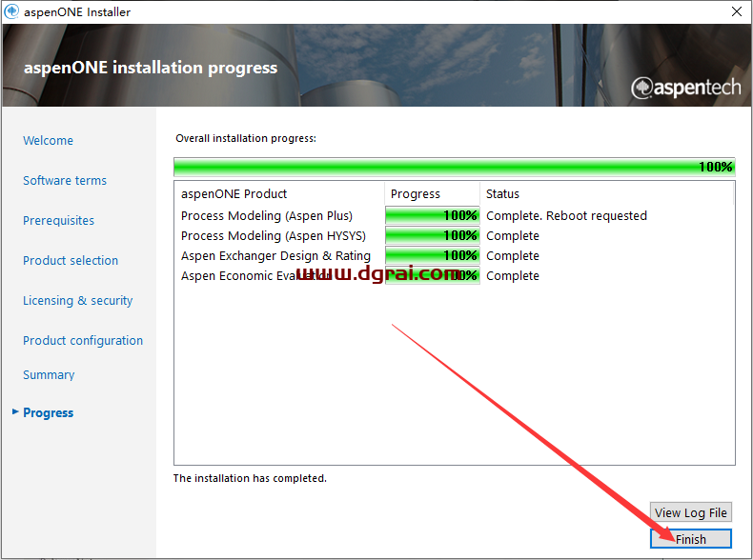Go to the Summary step
The width and height of the screenshot is (753, 560).
[x=49, y=375]
